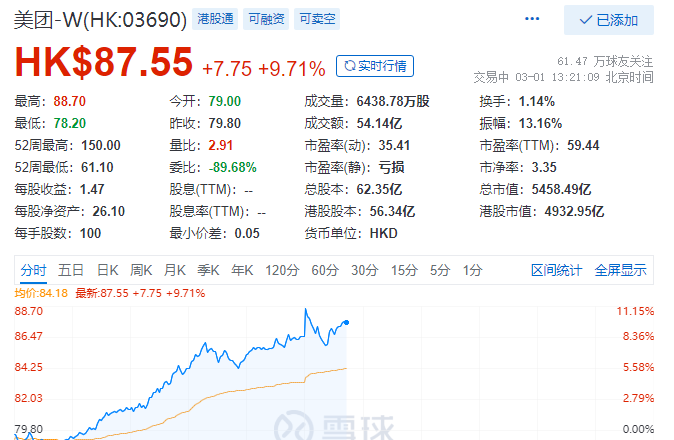
Task: Click the 最高 value 88.70
Action: [x=70, y=101]
